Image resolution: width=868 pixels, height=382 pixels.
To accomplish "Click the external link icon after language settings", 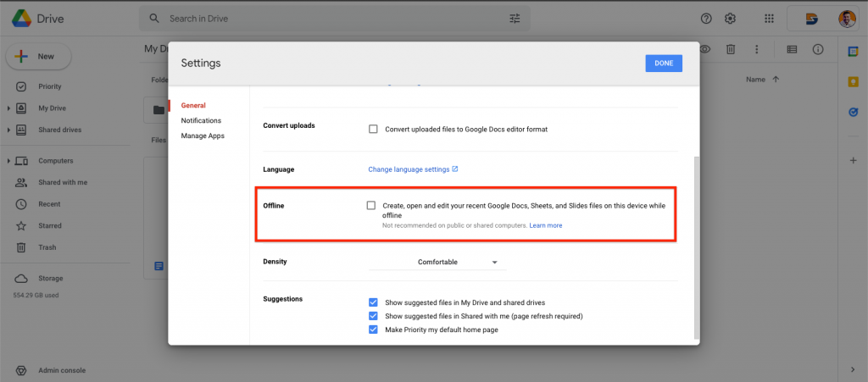I will [455, 169].
